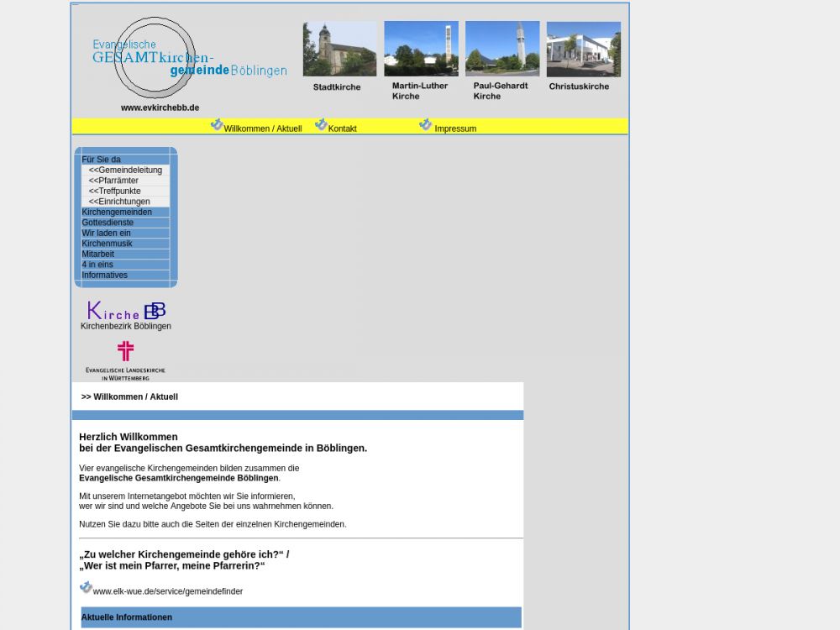Collapse the Für Sie da menu
840x630 pixels.
(102, 160)
